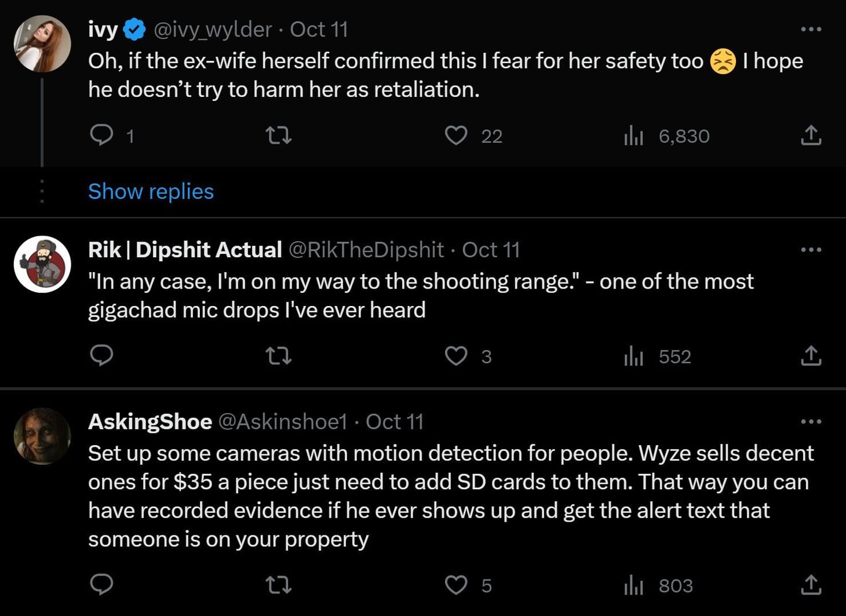Image resolution: width=846 pixels, height=616 pixels.
Task: Open AskingShoe's profile picture
Action: (42, 436)
